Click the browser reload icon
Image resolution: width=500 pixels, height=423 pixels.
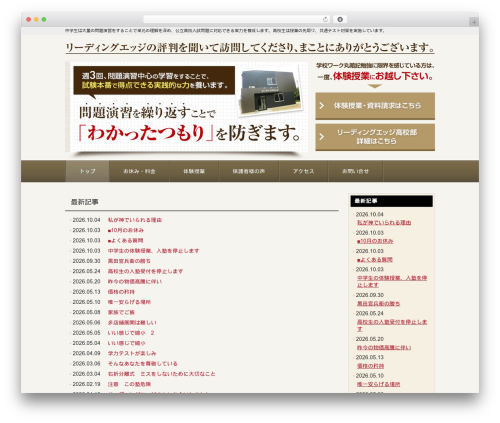325,19
